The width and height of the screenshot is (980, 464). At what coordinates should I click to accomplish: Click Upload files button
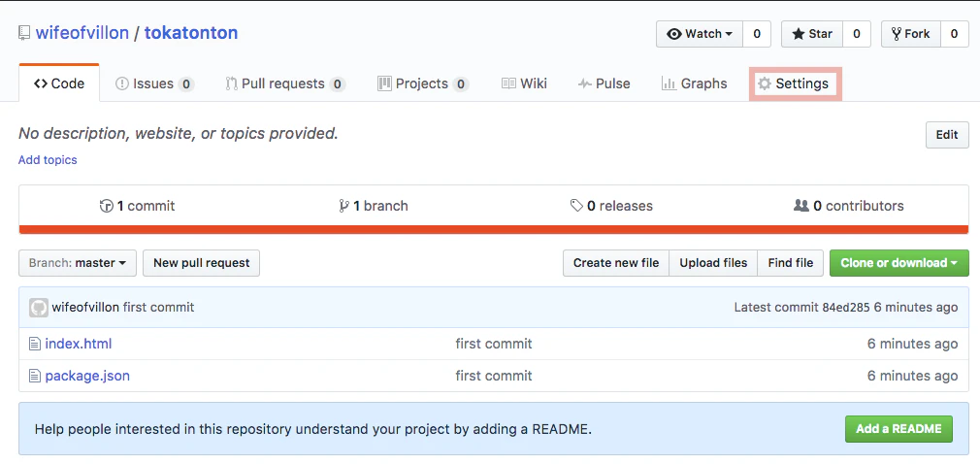coord(713,263)
